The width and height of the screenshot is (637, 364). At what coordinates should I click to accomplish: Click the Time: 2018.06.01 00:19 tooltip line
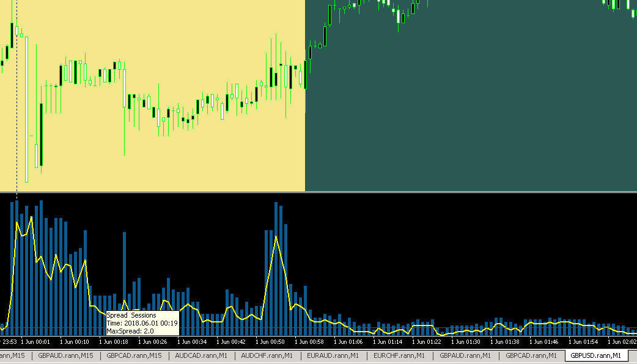pos(142,323)
